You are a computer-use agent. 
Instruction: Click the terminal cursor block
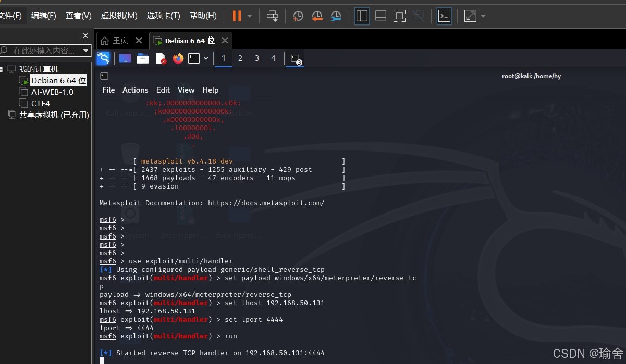point(102,360)
